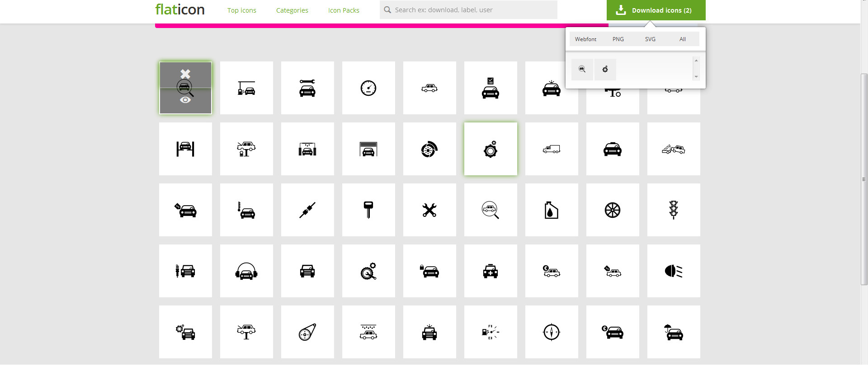Viewport: 868px width, 366px height.
Task: Preview icon using the eye button
Action: coord(185,100)
